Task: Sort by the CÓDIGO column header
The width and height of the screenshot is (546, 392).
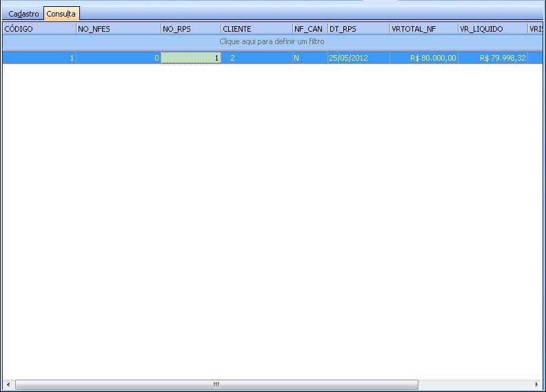Action: click(x=39, y=29)
